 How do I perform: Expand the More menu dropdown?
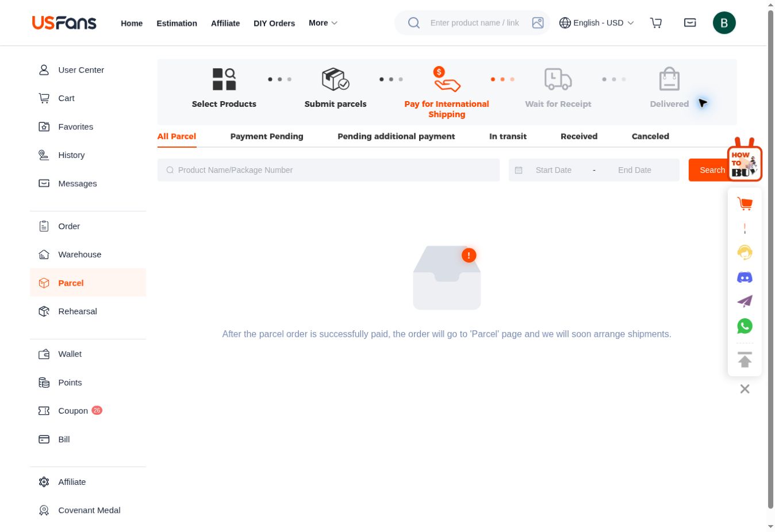pyautogui.click(x=323, y=23)
